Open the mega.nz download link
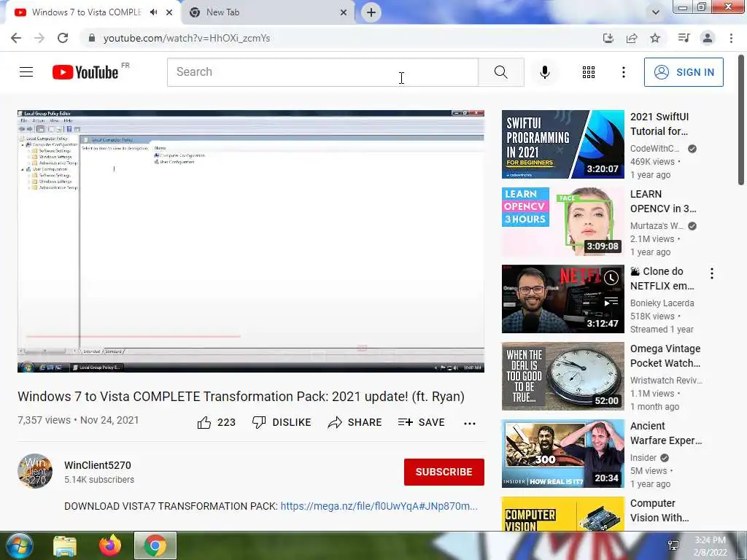 tap(379, 506)
